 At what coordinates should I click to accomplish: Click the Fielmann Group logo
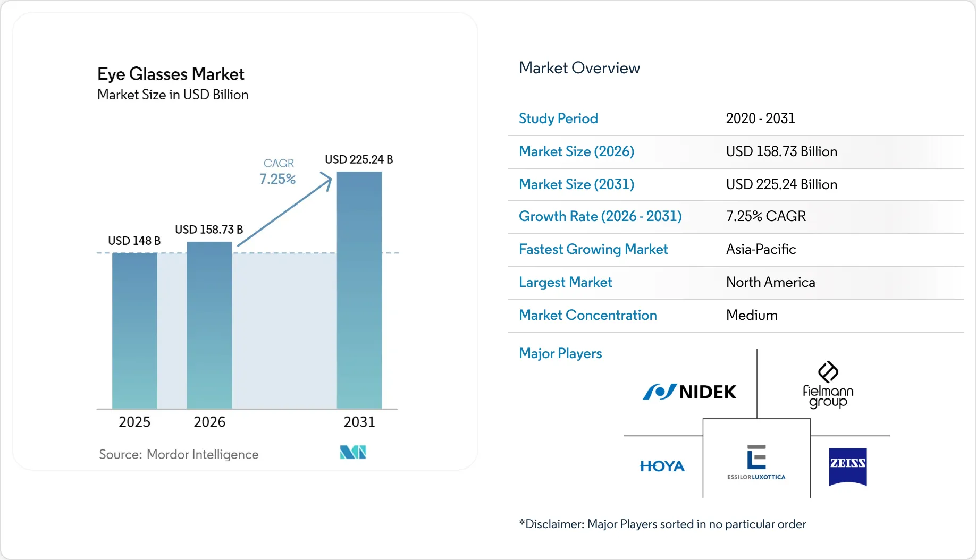(828, 385)
